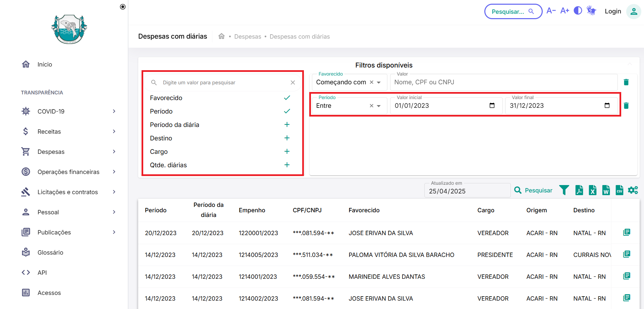This screenshot has width=644, height=309.
Task: Open Glossário in the sidebar
Action: (x=50, y=253)
